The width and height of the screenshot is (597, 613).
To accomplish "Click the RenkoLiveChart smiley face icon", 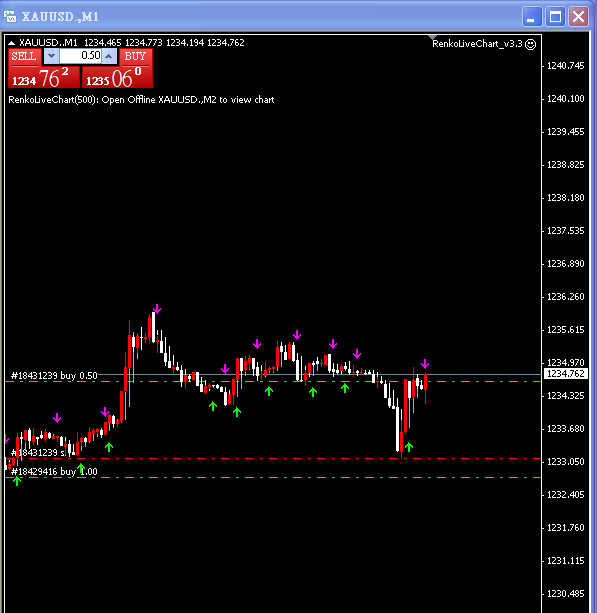I will pos(530,44).
